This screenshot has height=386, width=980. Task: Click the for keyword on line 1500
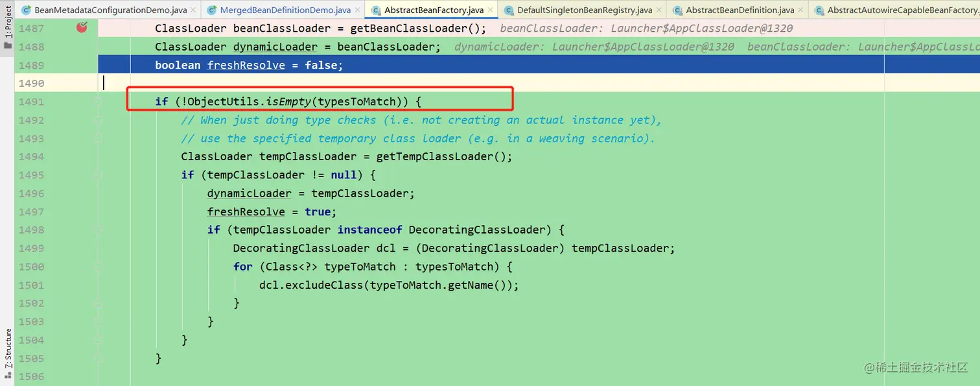(x=243, y=267)
